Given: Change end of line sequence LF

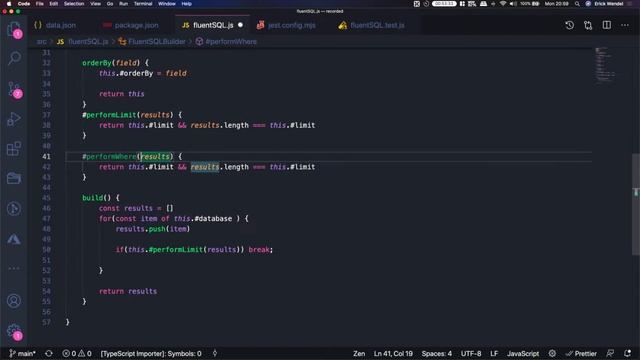Looking at the screenshot, I should point(494,353).
